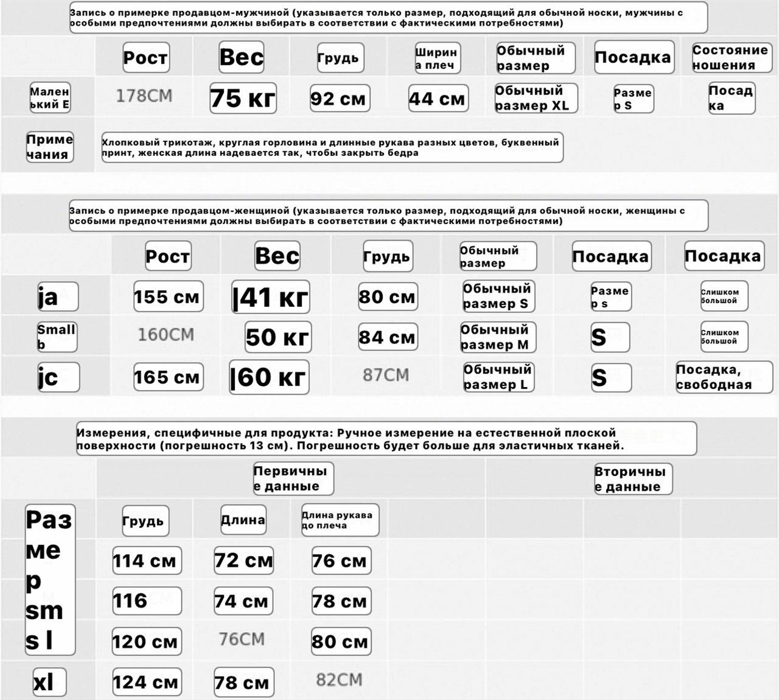Click the female seller fitting record heading
This screenshot has width=779, height=700.
point(388,216)
